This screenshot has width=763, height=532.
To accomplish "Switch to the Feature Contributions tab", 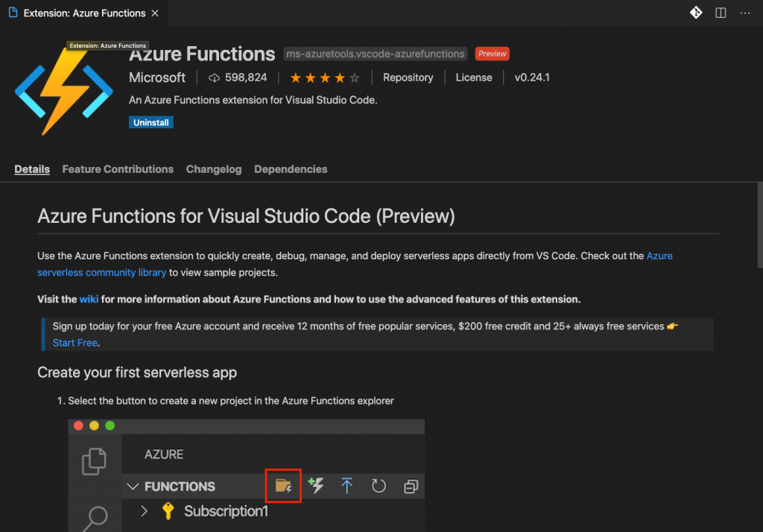I will pyautogui.click(x=118, y=169).
